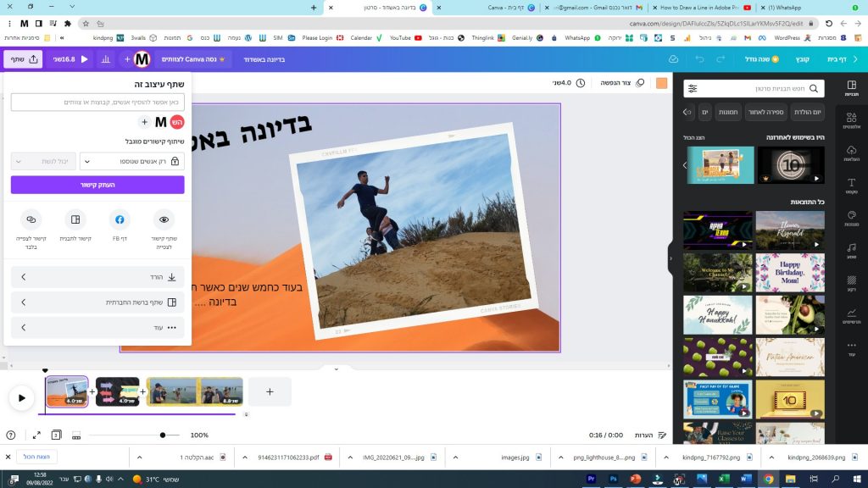The width and height of the screenshot is (868, 488).
Task: Add a new page with the timeline plus tile
Action: click(270, 391)
